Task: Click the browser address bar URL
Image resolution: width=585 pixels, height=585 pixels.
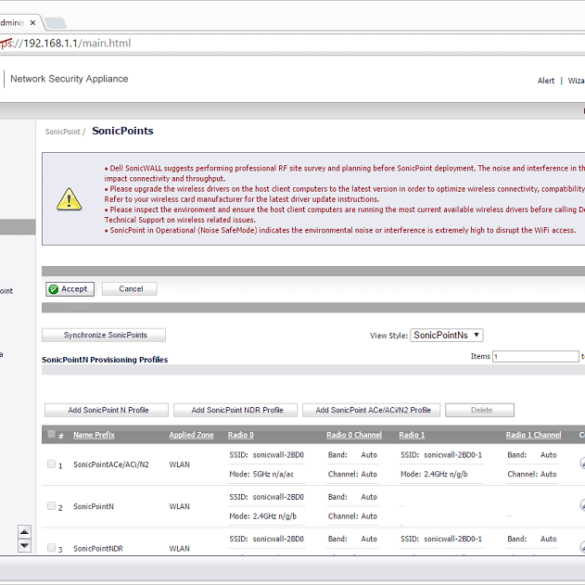Action: point(65,43)
